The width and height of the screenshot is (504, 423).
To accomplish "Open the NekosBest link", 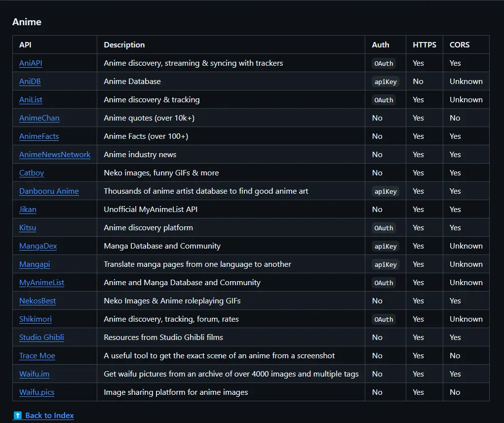I will tap(38, 301).
